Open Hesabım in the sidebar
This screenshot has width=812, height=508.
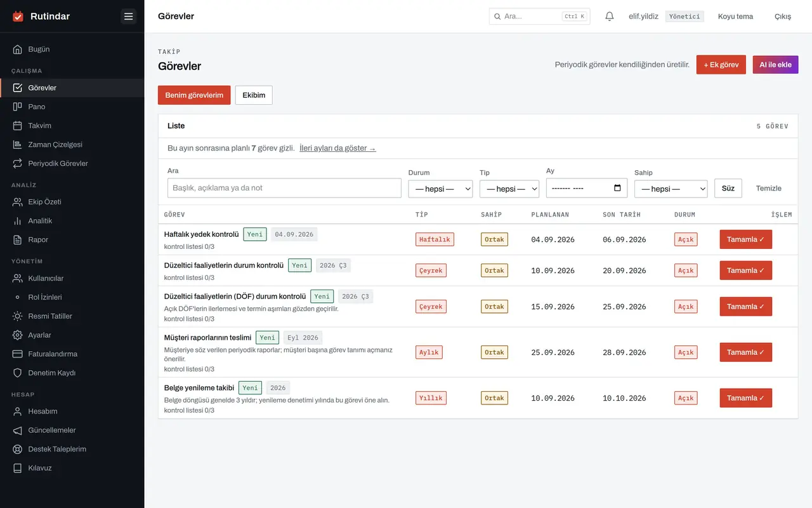click(72, 411)
